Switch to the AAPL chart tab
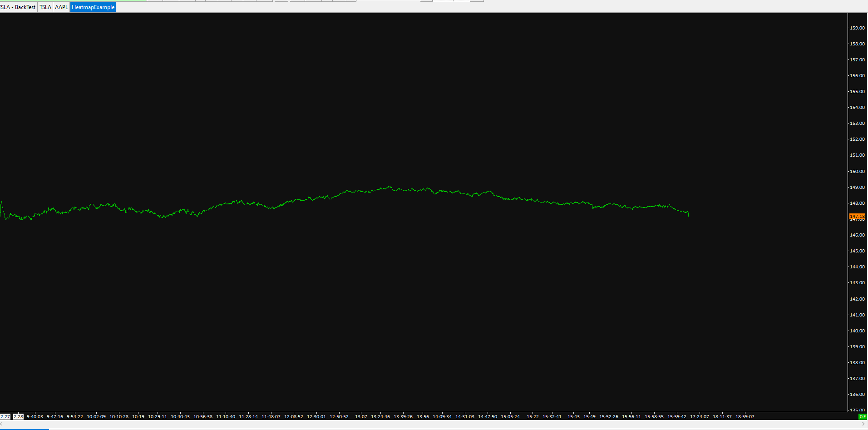868x430 pixels. (x=61, y=7)
